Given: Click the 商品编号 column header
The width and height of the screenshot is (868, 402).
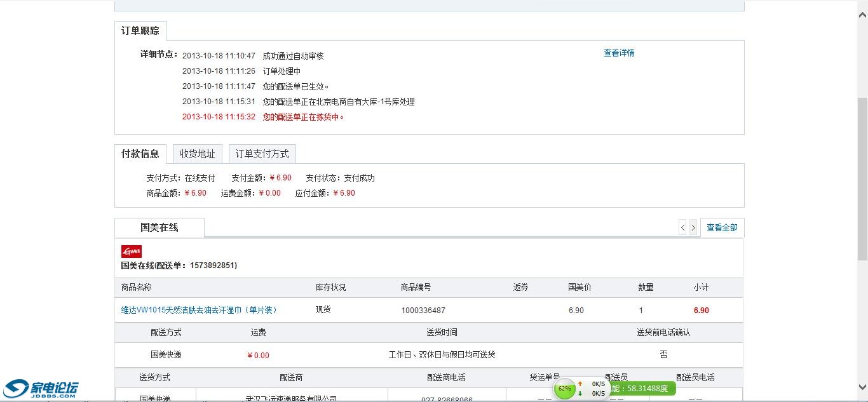Looking at the screenshot, I should (416, 288).
